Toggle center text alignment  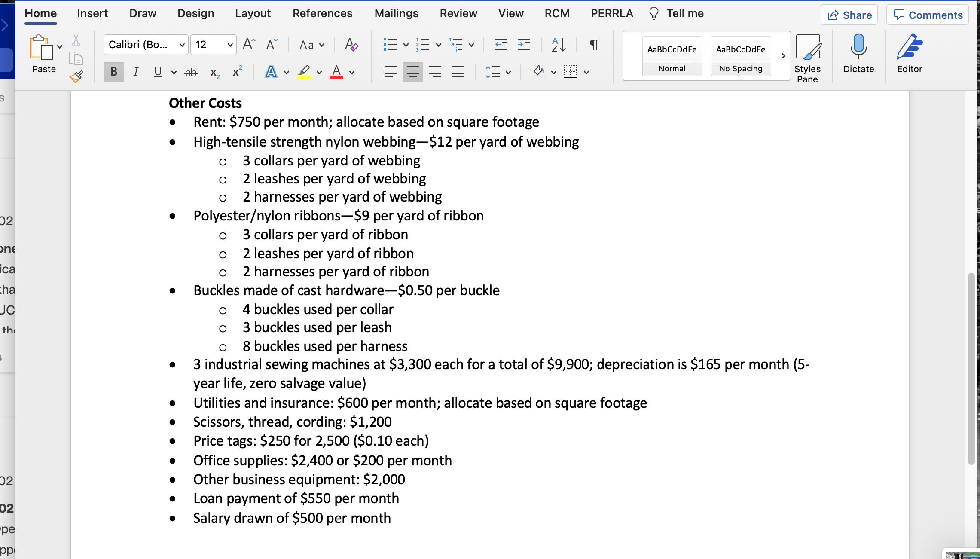[412, 72]
